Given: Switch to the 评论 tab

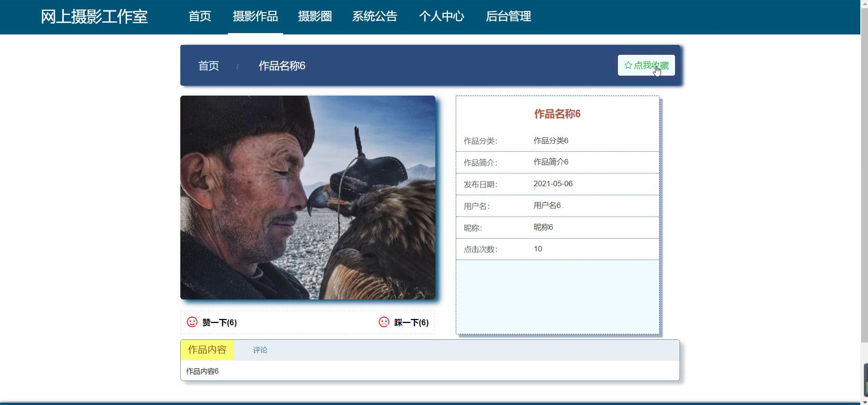Looking at the screenshot, I should pos(260,350).
